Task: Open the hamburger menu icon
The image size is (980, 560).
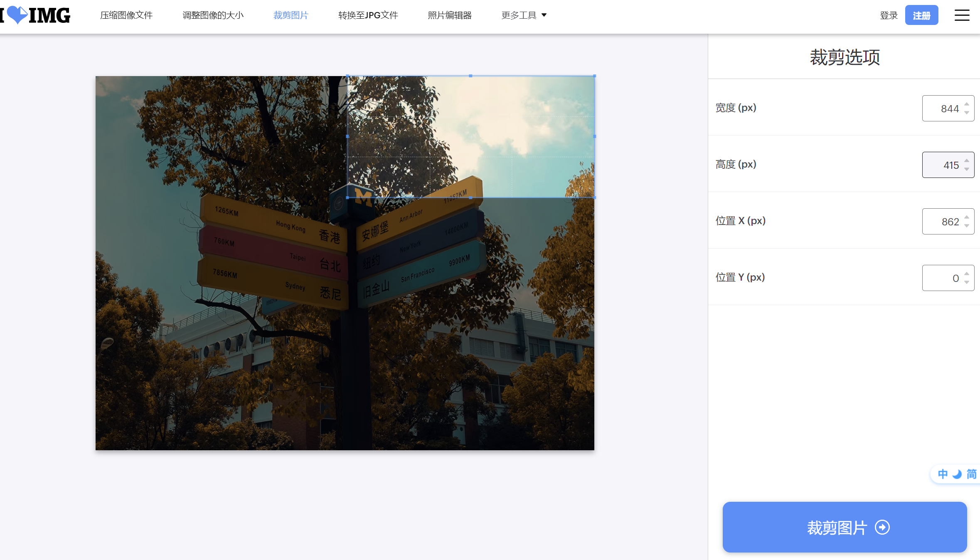Action: pyautogui.click(x=962, y=15)
